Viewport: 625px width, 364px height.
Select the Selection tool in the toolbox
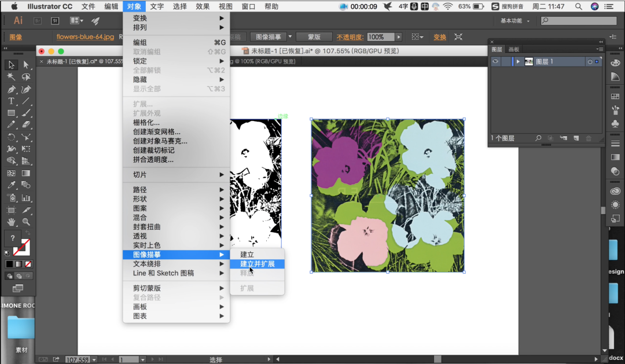point(11,64)
